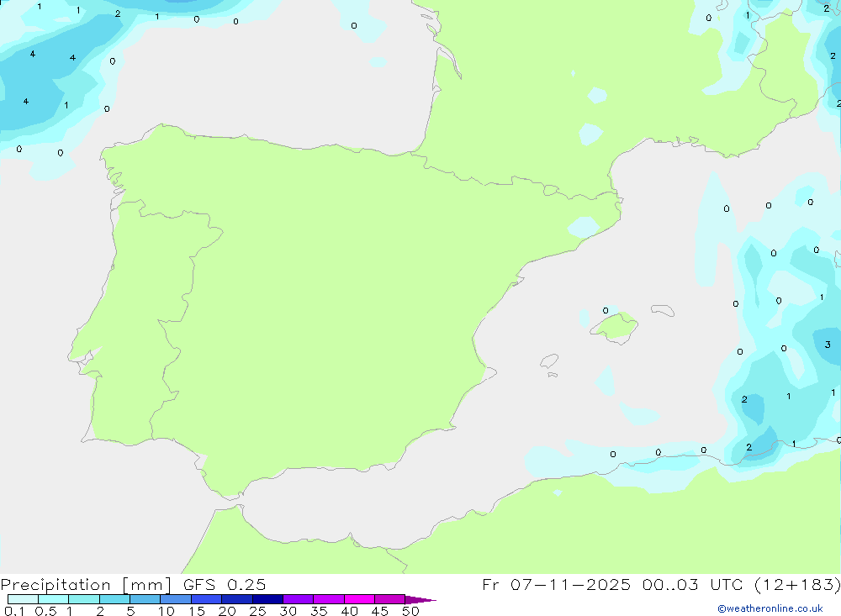Click the legend arrow tip above 50 mm

point(420,599)
